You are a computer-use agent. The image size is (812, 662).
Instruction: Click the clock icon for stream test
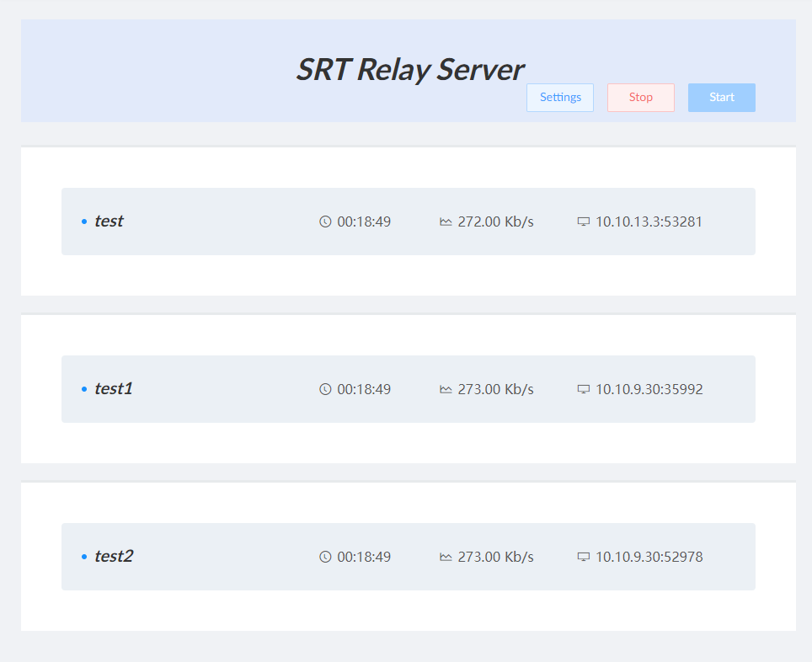point(324,222)
